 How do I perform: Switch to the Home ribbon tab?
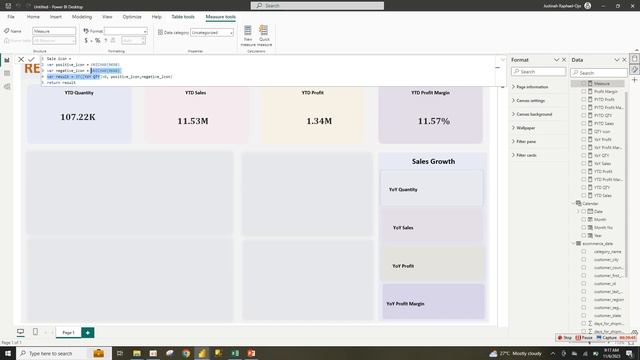coord(33,17)
